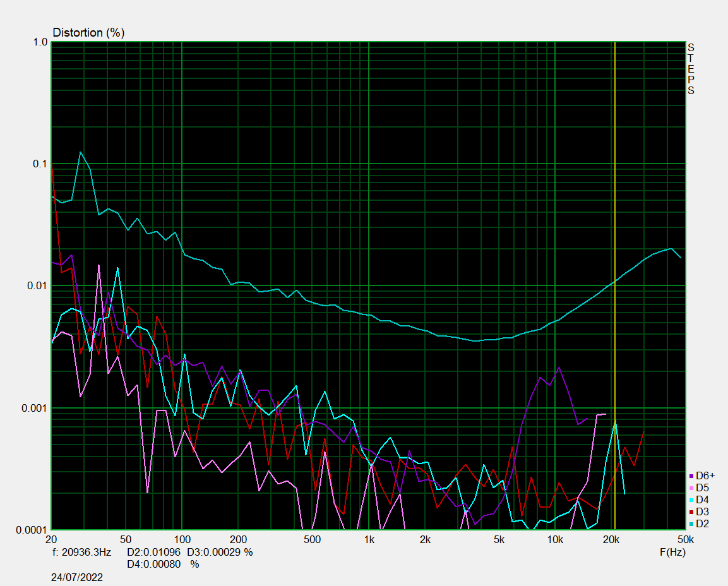The width and height of the screenshot is (728, 586).
Task: Click the '50' frequency axis label
Action: click(x=126, y=539)
